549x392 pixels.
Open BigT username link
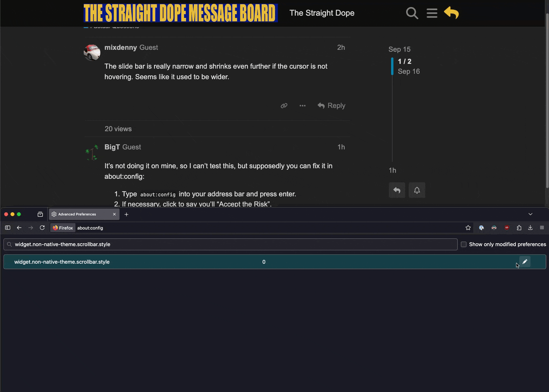[112, 147]
